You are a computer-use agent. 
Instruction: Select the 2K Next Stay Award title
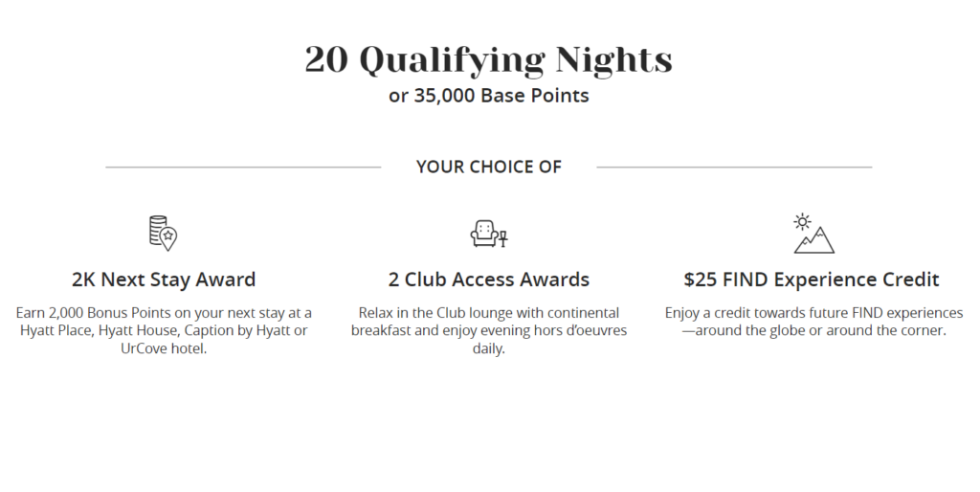[164, 280]
